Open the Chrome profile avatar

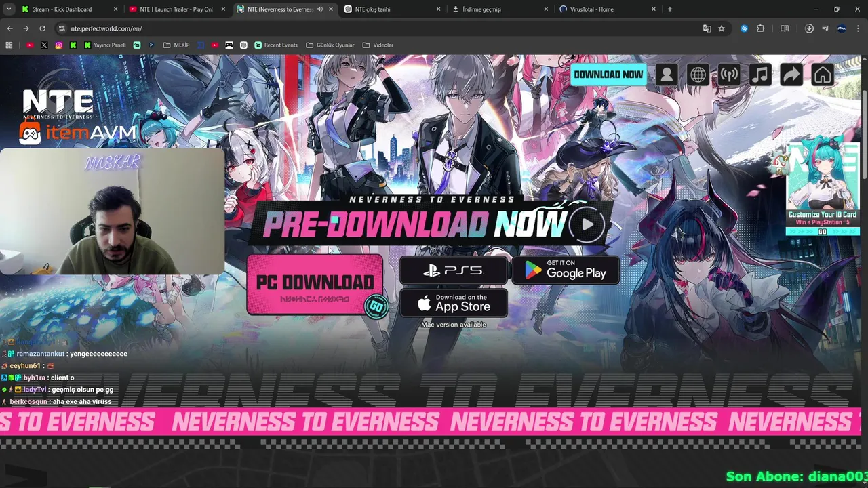pyautogui.click(x=842, y=28)
